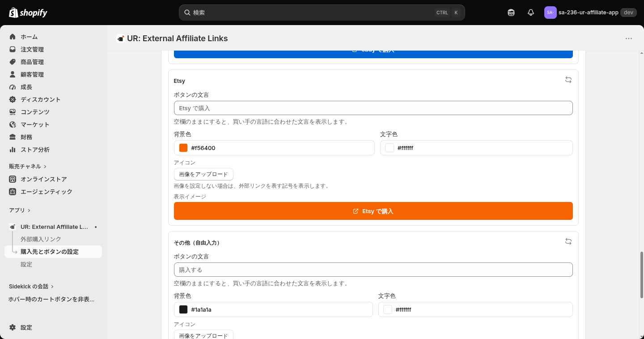Click the マーケット globe icon
The width and height of the screenshot is (644, 339).
[13, 124]
